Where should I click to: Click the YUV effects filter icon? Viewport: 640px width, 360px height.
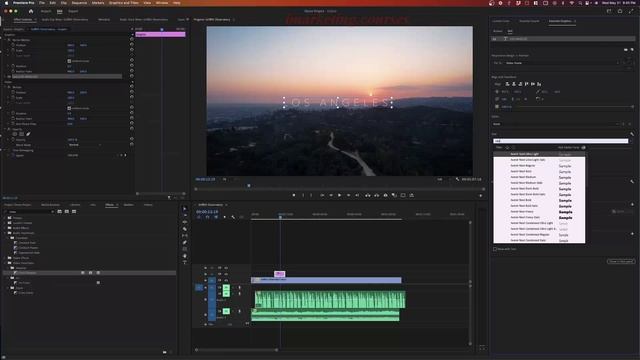[74, 212]
